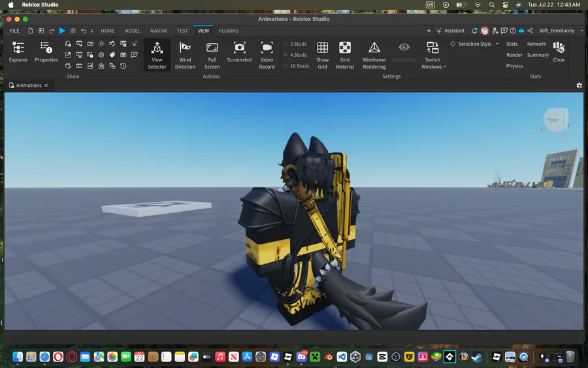Toggle the Network stats overlay

pos(536,44)
